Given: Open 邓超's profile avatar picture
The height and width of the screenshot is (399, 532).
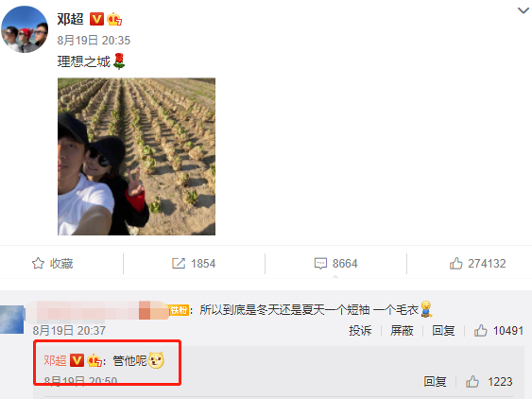Looking at the screenshot, I should tap(25, 29).
